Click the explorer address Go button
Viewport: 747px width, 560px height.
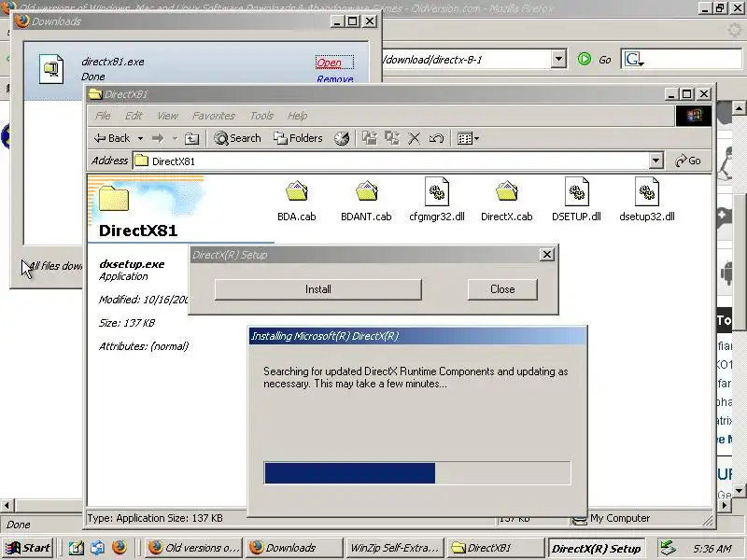point(688,161)
